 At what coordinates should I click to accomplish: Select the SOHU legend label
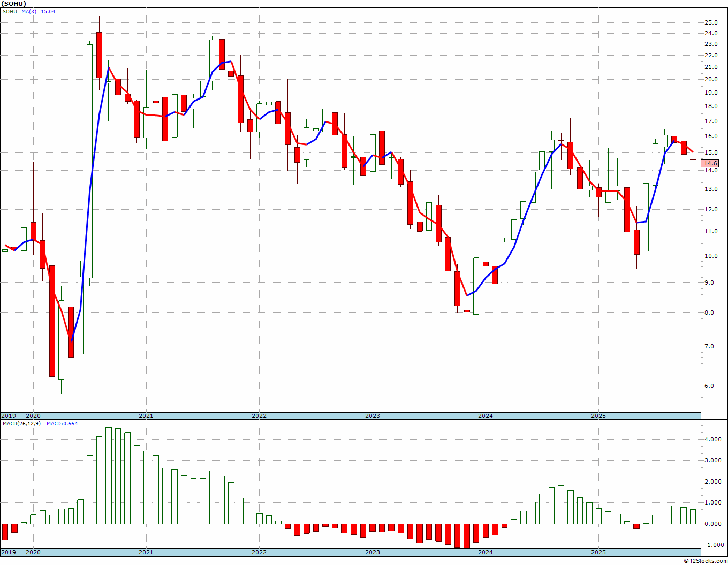point(10,11)
